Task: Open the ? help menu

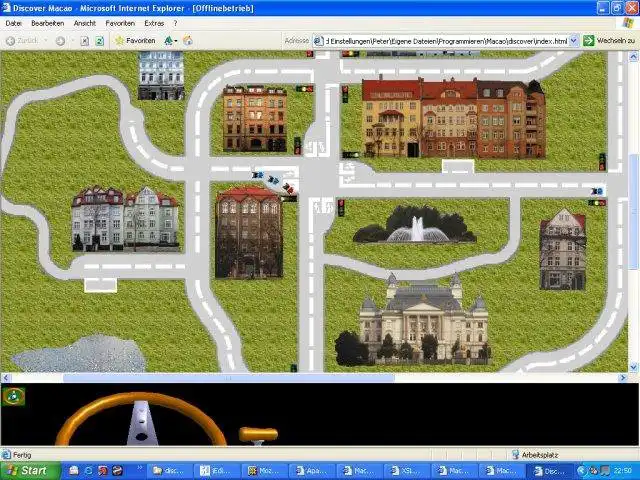Action: point(176,24)
